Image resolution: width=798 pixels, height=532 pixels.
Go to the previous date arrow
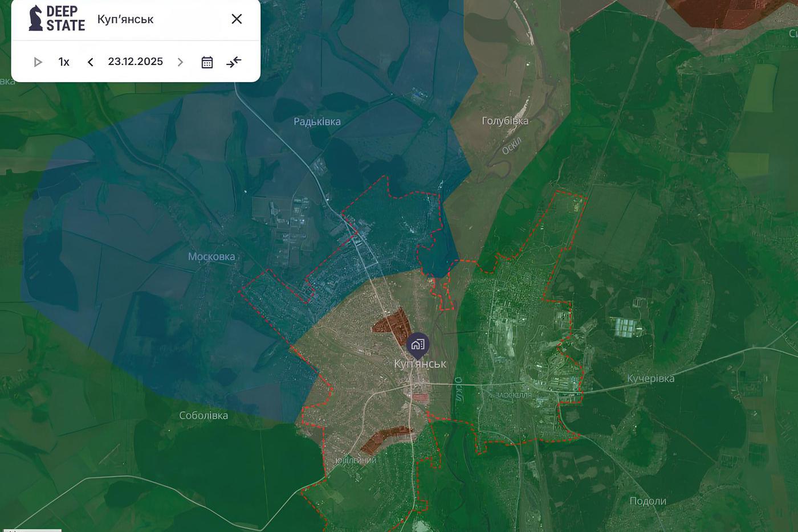click(x=90, y=62)
